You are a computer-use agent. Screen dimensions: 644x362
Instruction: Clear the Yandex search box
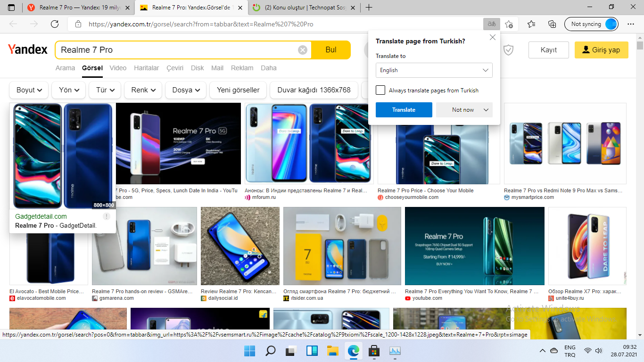pos(303,50)
